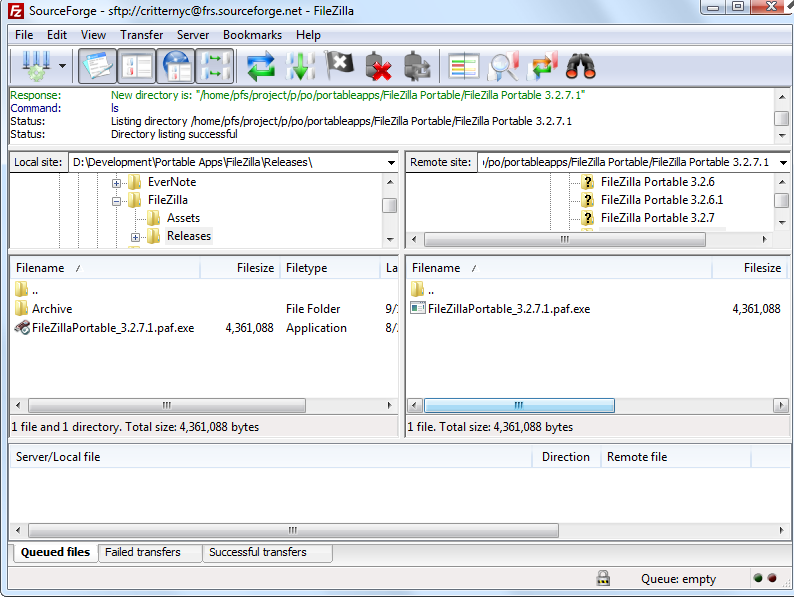Click the green activity indicator LED

[758, 578]
